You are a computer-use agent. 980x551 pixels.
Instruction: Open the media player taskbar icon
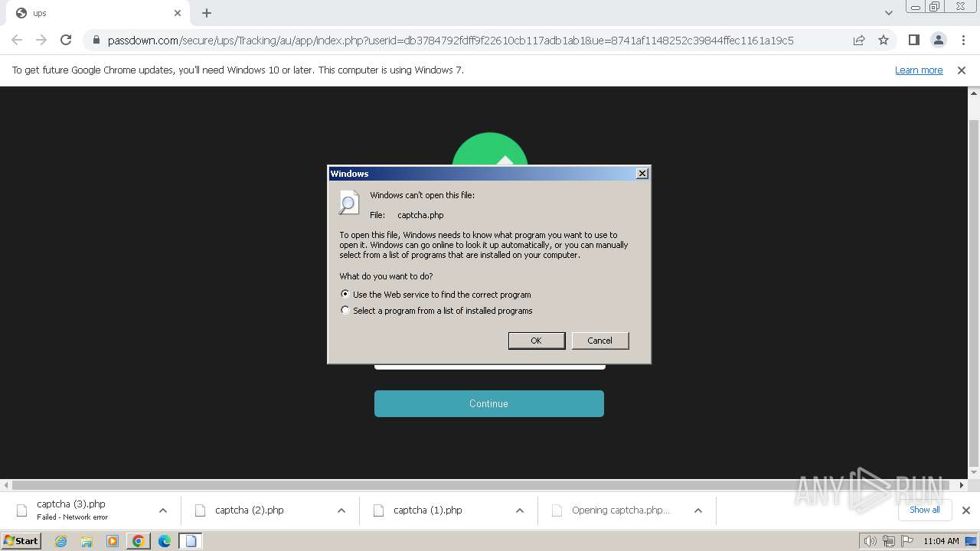pos(113,541)
